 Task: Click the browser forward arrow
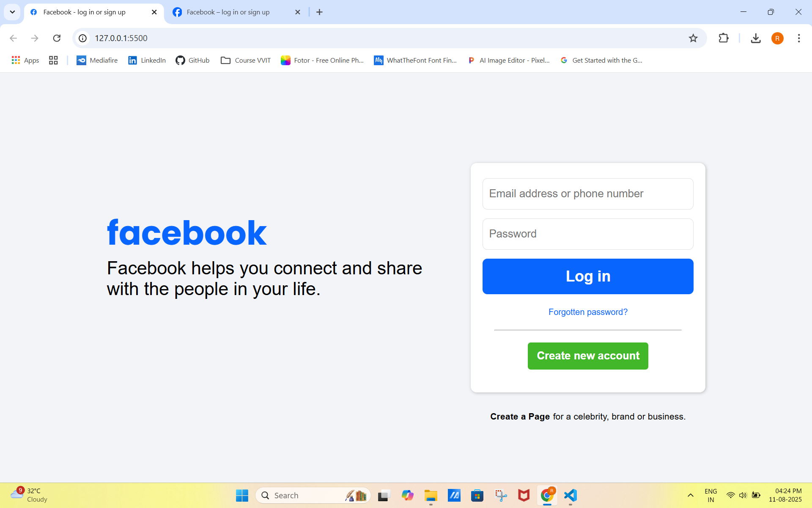coord(35,38)
